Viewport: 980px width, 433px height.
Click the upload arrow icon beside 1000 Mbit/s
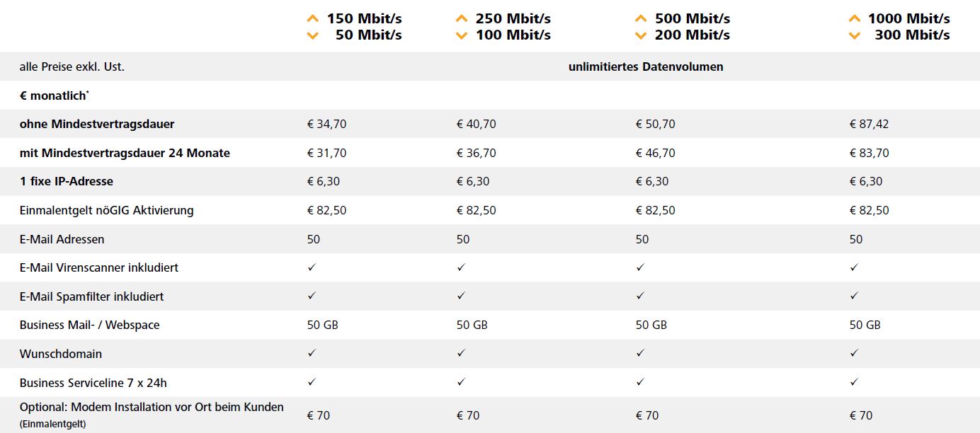tap(855, 18)
